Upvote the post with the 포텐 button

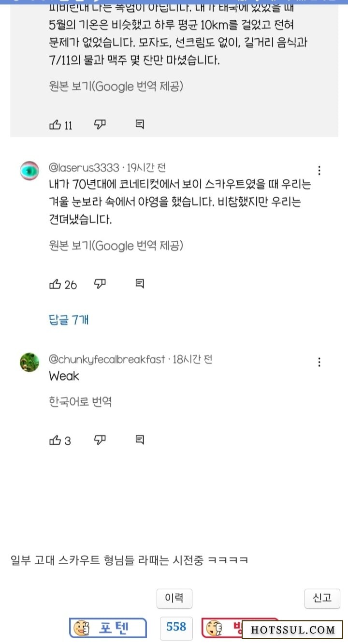108,628
